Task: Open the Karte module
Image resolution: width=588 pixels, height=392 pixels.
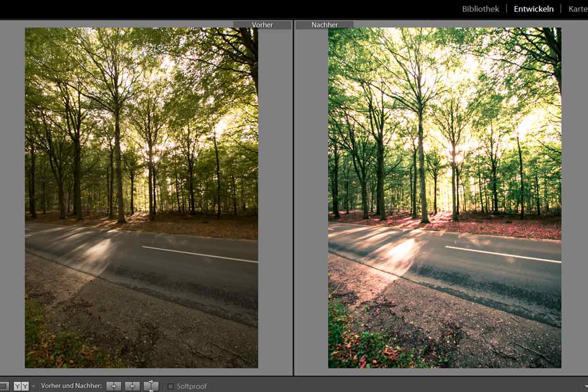Action: click(578, 9)
